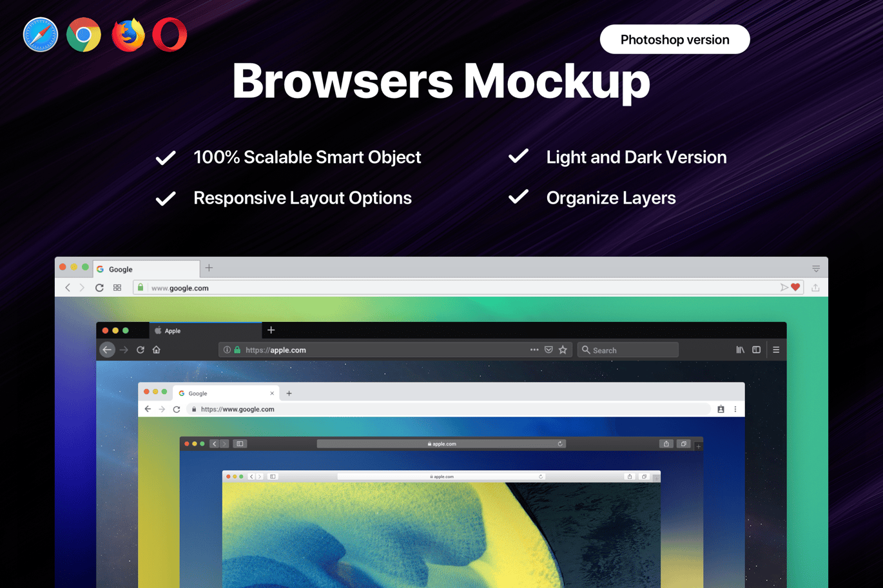Toggle the sidebar icon in Firefox toolbar
Image resolution: width=883 pixels, height=588 pixels.
[x=757, y=350]
